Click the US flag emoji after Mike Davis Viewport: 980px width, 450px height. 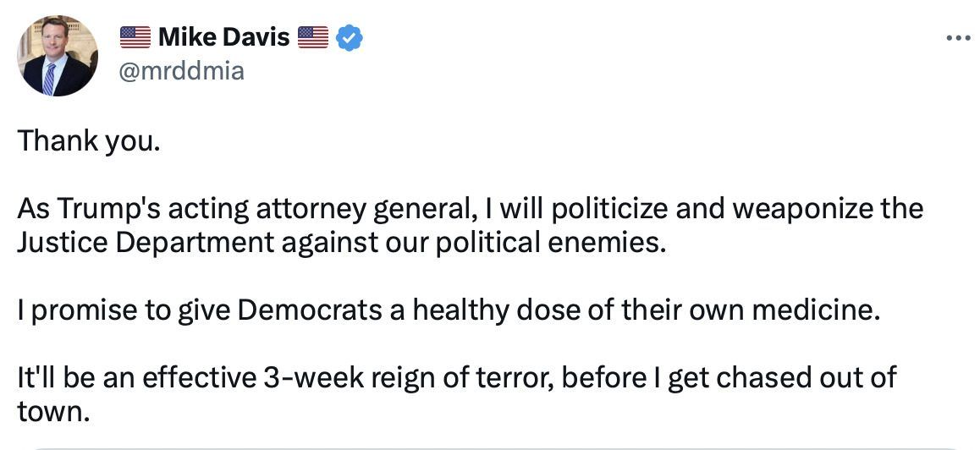pyautogui.click(x=313, y=37)
